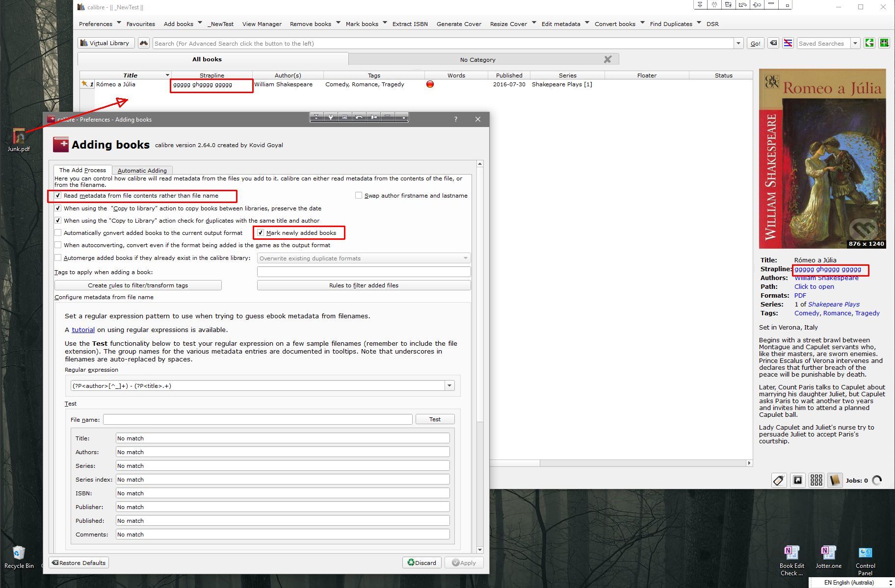Click the Jobs spinner indicator

[877, 480]
